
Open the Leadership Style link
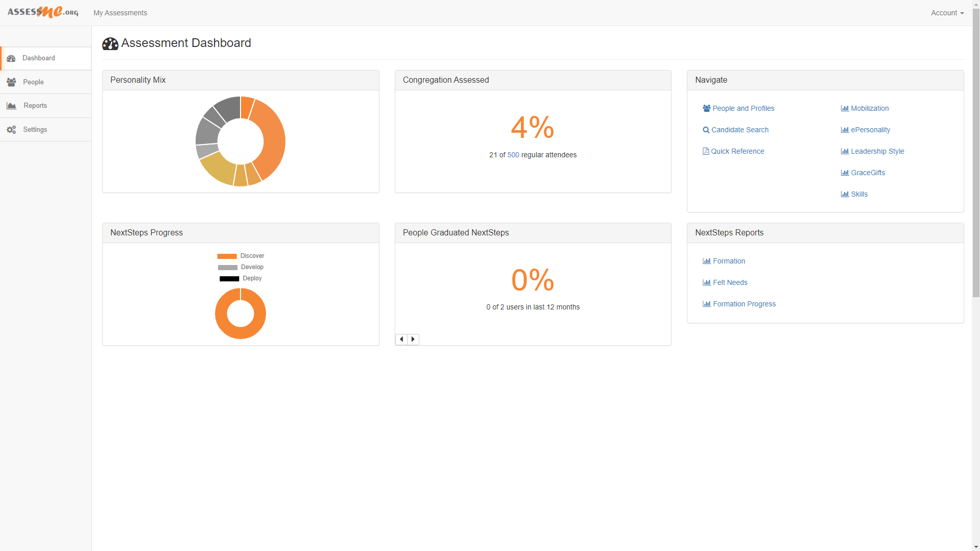[877, 151]
